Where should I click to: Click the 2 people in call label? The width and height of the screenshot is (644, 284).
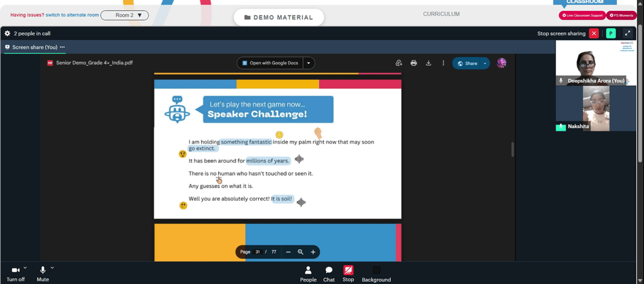pos(32,33)
